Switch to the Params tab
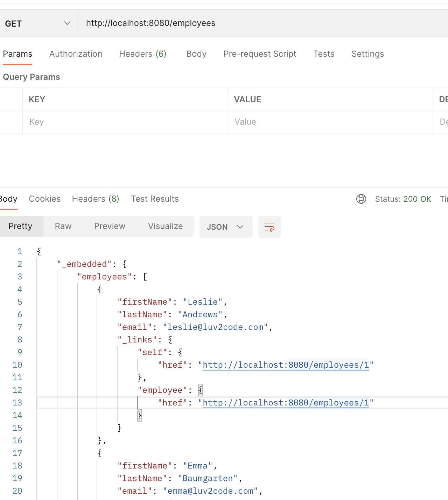448x500 pixels. click(17, 54)
